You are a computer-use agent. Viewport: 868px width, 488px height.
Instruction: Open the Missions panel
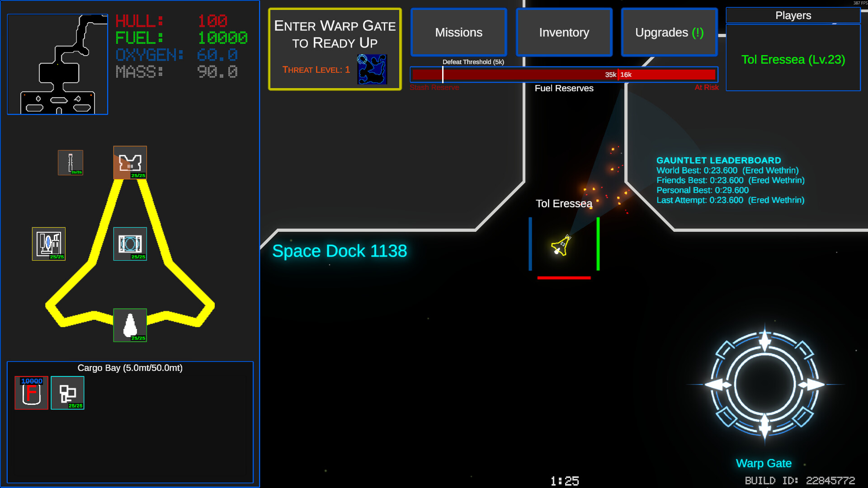point(458,33)
